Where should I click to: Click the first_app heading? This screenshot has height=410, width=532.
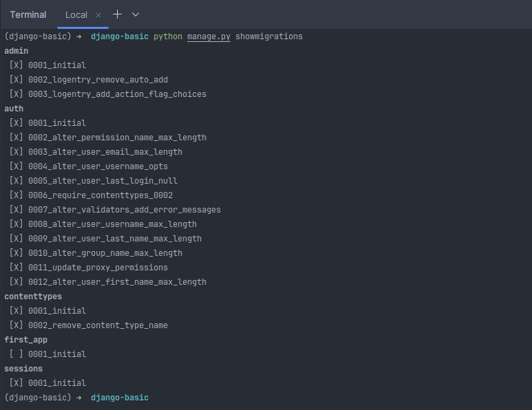tap(25, 340)
